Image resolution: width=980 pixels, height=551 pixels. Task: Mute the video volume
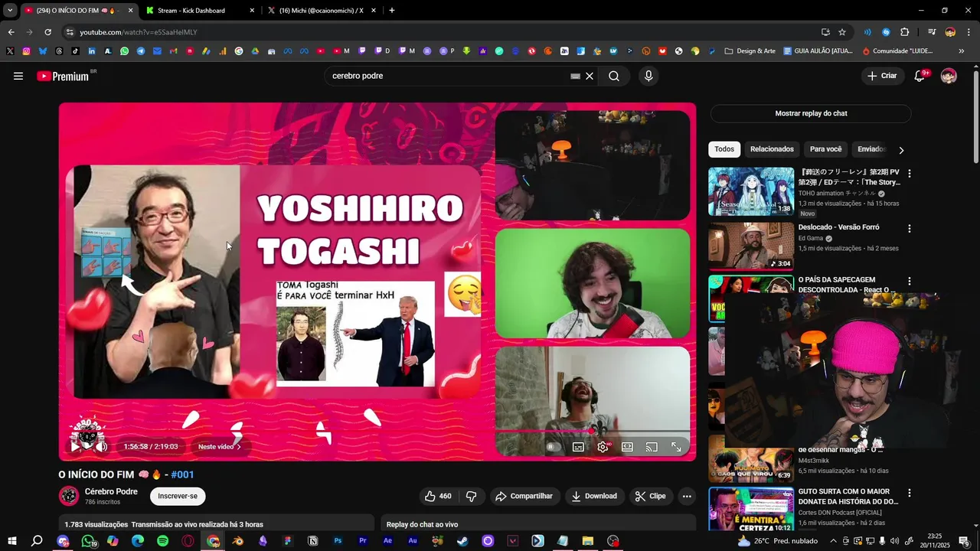(x=100, y=446)
